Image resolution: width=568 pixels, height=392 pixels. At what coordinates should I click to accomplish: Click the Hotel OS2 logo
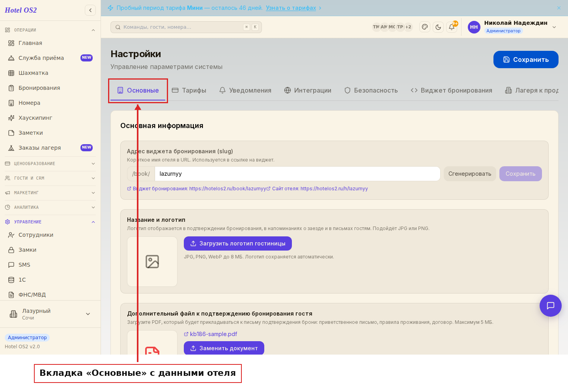21,10
